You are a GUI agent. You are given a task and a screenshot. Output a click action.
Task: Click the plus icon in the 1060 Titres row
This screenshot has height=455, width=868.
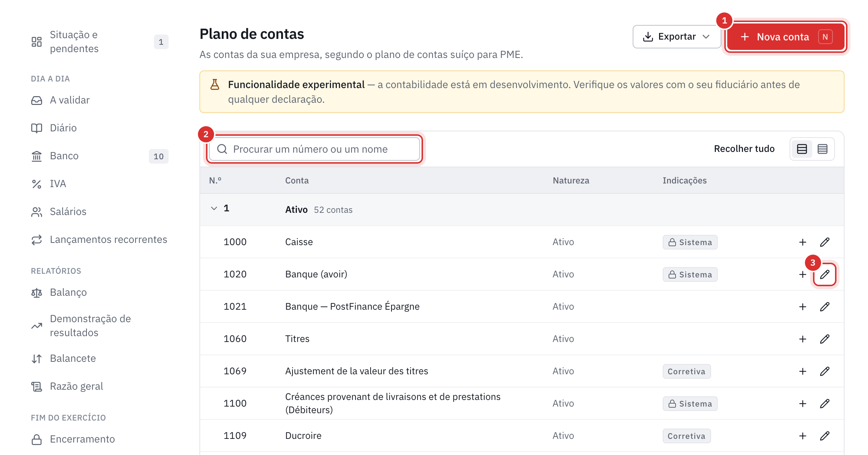point(803,339)
